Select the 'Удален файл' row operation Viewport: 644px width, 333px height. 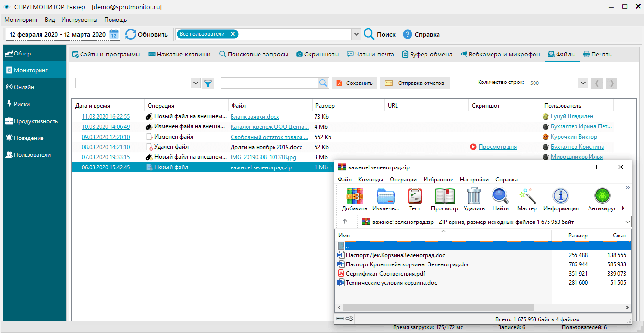point(171,147)
